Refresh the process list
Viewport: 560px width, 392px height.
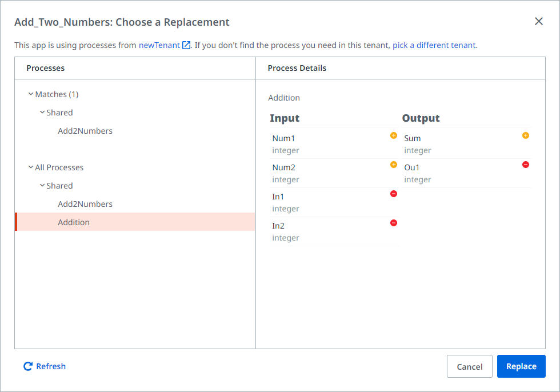click(x=45, y=366)
